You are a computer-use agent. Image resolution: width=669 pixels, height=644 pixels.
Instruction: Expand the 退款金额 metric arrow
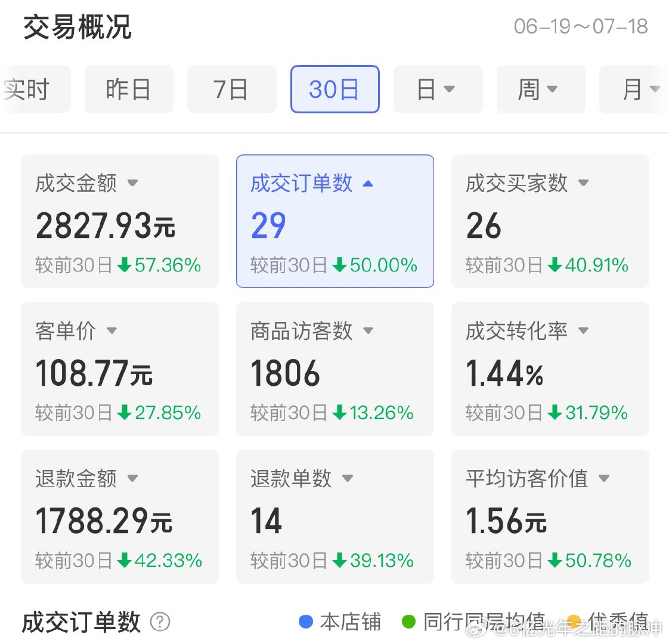(133, 478)
